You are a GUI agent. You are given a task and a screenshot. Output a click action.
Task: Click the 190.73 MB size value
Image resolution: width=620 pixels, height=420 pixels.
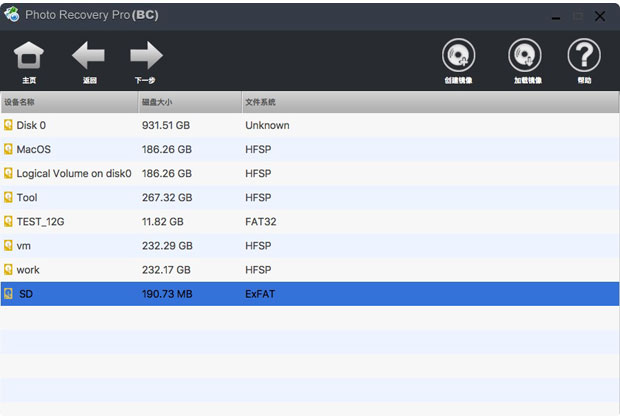pyautogui.click(x=167, y=294)
